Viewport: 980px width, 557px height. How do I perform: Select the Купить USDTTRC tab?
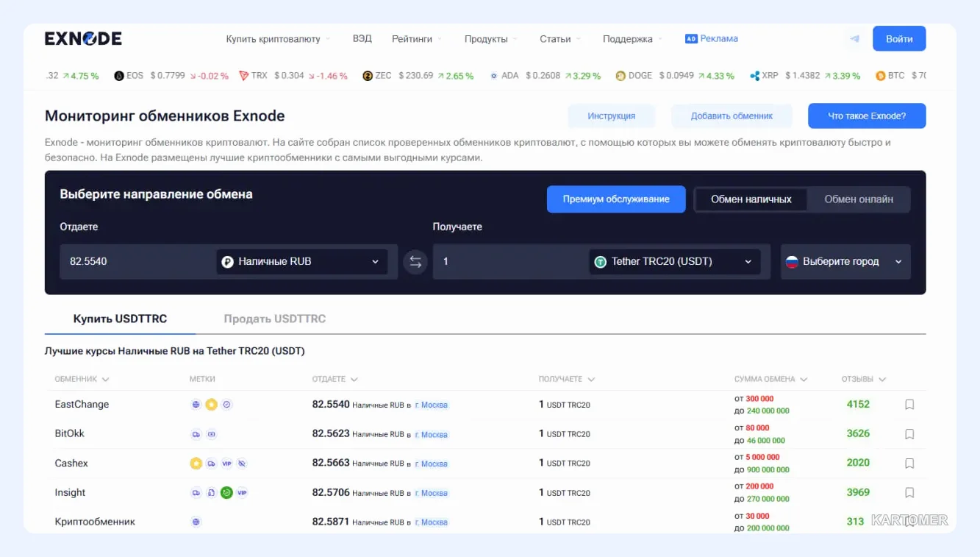click(x=120, y=319)
